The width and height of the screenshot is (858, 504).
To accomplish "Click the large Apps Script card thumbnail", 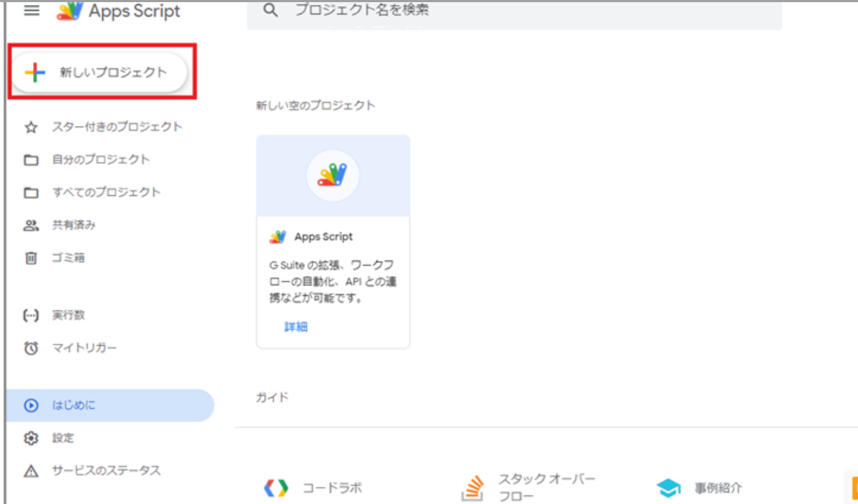I will (x=333, y=176).
